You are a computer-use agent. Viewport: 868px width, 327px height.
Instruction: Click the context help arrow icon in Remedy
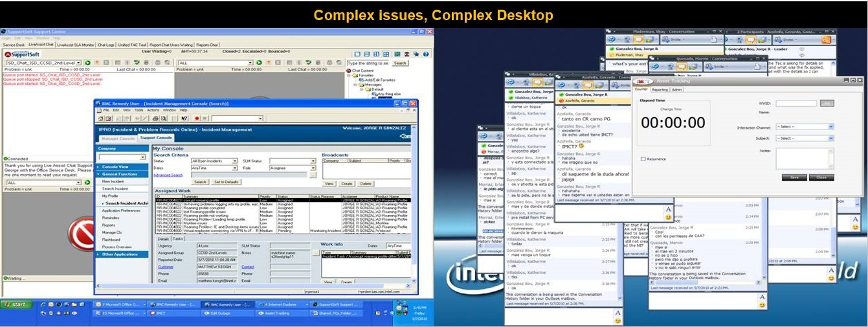point(186,118)
